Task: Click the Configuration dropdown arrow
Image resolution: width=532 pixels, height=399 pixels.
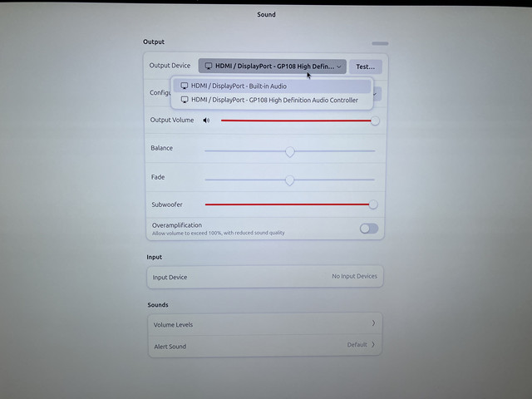Action: pyautogui.click(x=375, y=94)
